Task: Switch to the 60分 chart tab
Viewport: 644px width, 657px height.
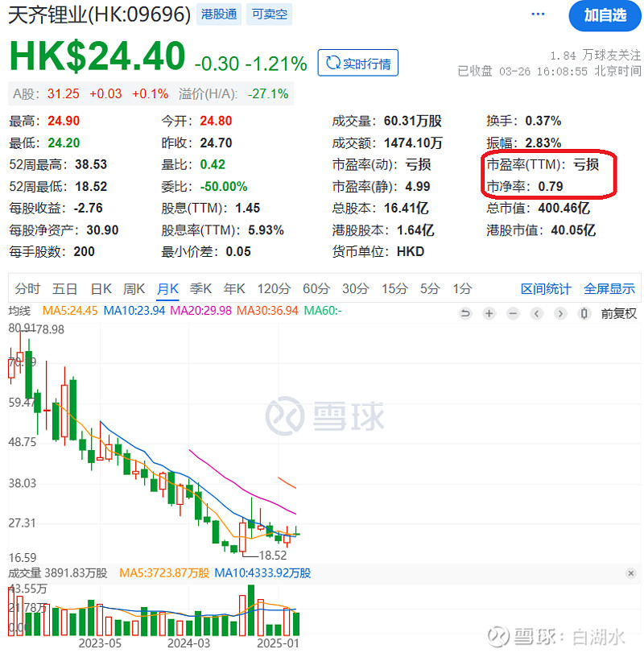Action: 316,289
